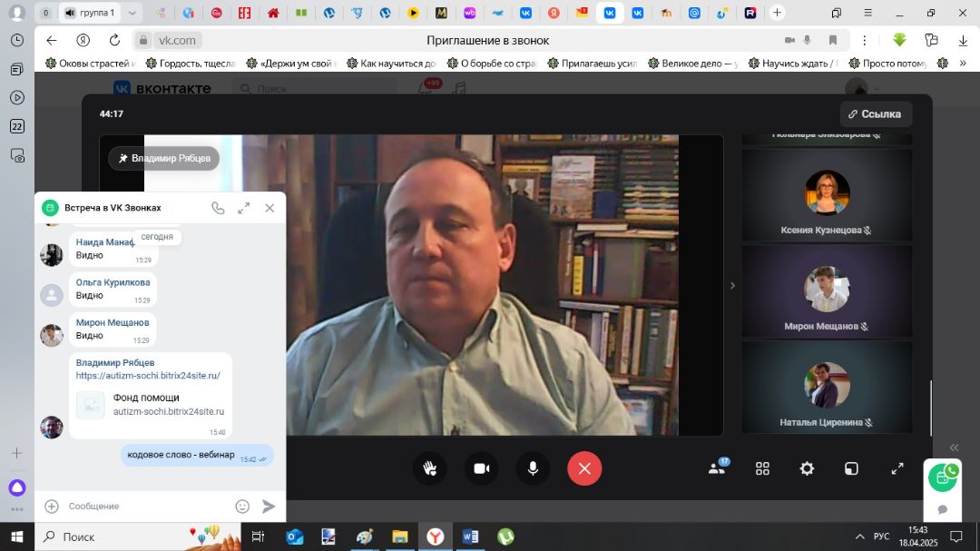Open the Windows Start menu
This screenshot has height=551, width=980.
pos(17,536)
